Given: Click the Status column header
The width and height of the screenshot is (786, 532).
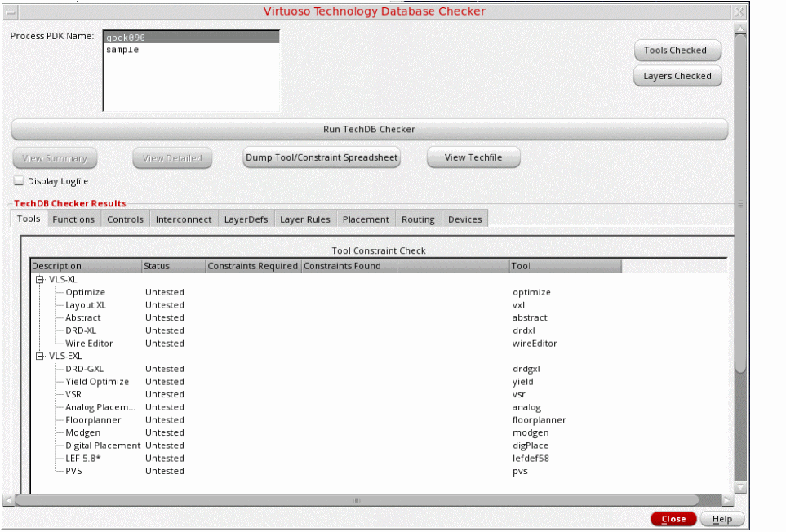Looking at the screenshot, I should [x=171, y=266].
